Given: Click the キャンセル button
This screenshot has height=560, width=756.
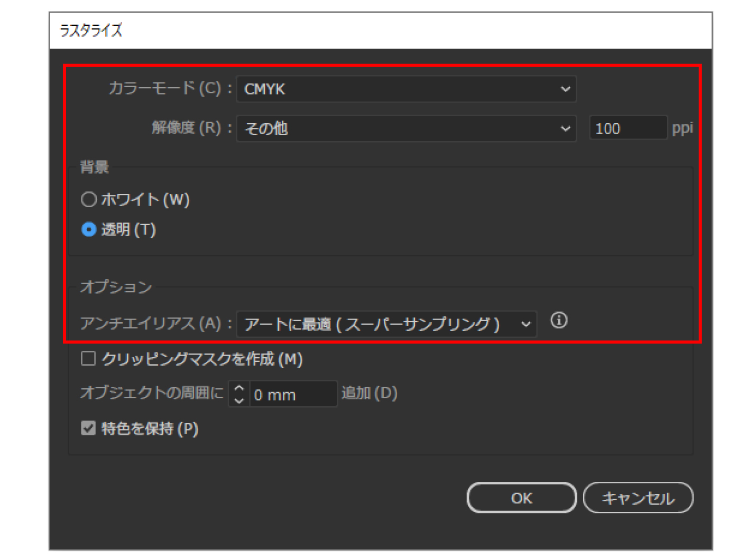Looking at the screenshot, I should click(638, 498).
